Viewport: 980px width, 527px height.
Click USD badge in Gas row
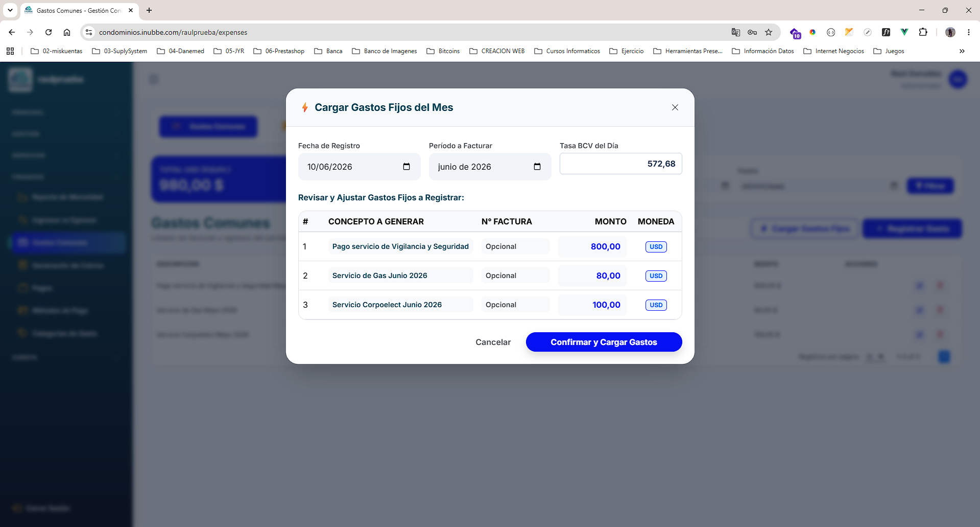(x=656, y=276)
